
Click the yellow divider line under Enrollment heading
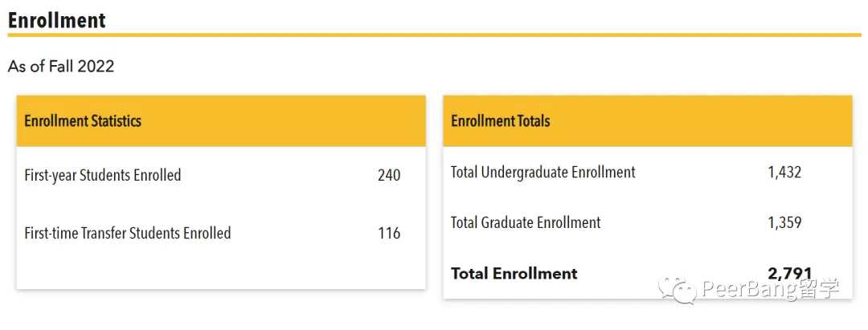[434, 35]
